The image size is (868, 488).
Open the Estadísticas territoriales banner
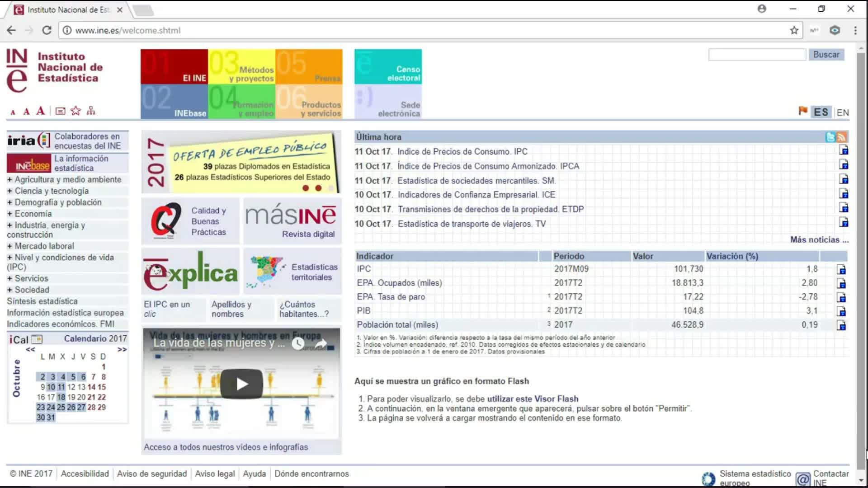point(292,271)
